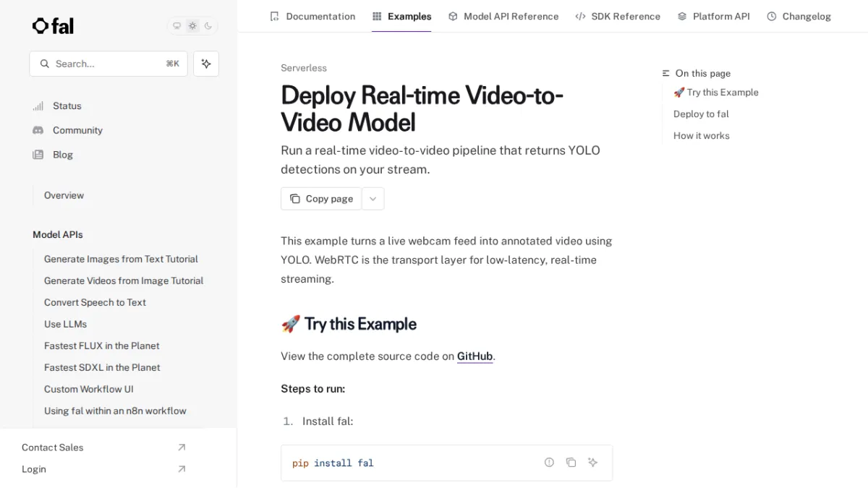Click the Serverless breadcrumb text
868x488 pixels.
click(304, 68)
